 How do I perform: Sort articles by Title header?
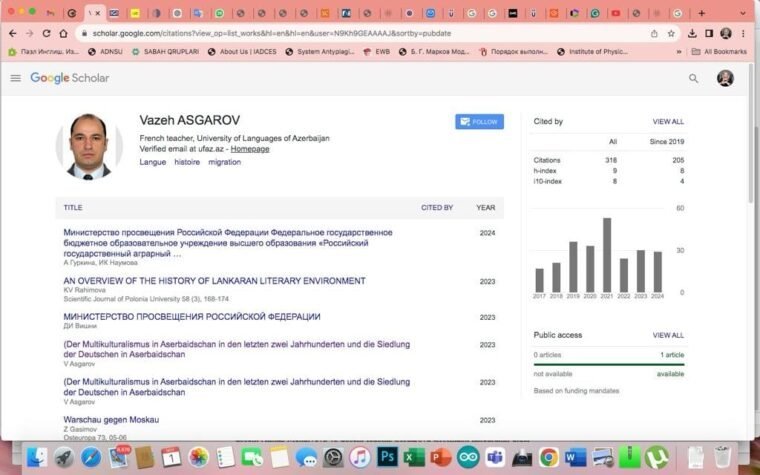pyautogui.click(x=73, y=208)
